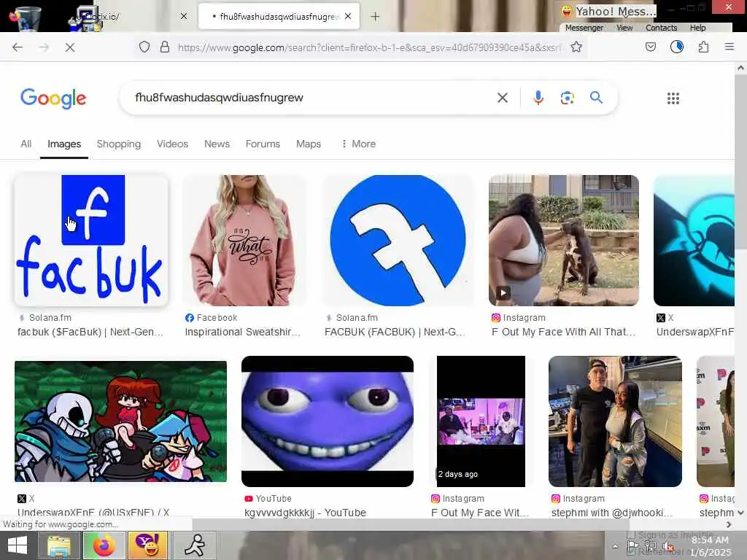The width and height of the screenshot is (747, 560).
Task: Click the Facebook source label
Action: click(x=211, y=318)
